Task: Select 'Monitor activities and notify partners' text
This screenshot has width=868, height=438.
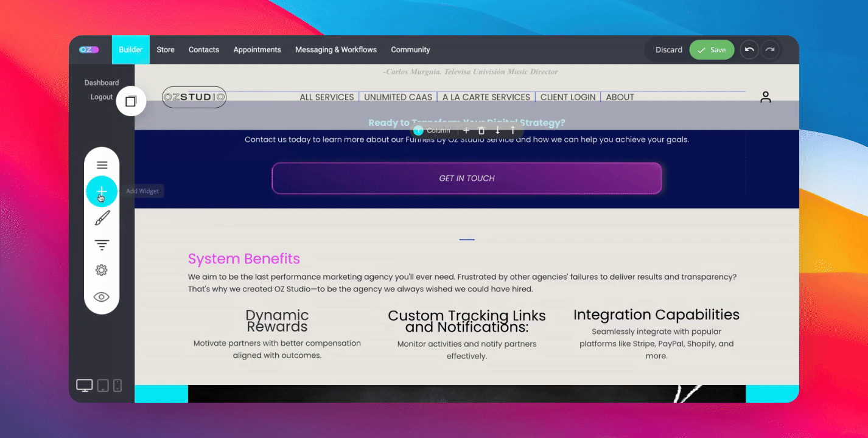Action: (467, 350)
